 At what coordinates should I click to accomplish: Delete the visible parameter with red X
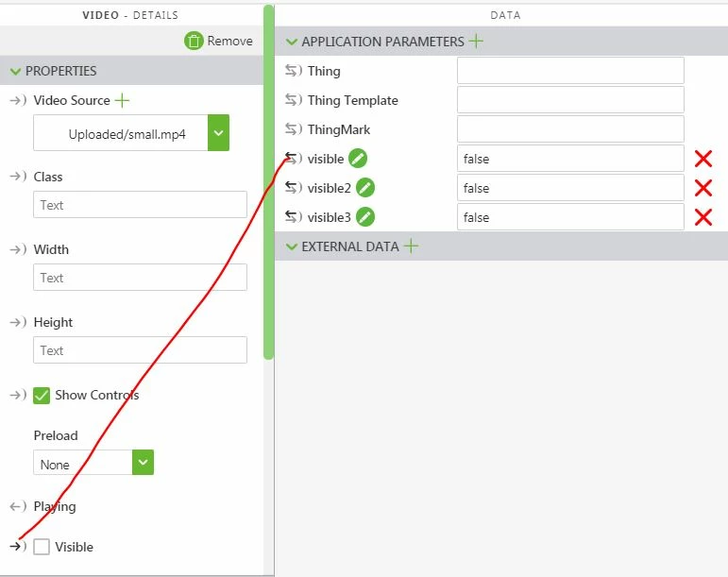pos(703,159)
